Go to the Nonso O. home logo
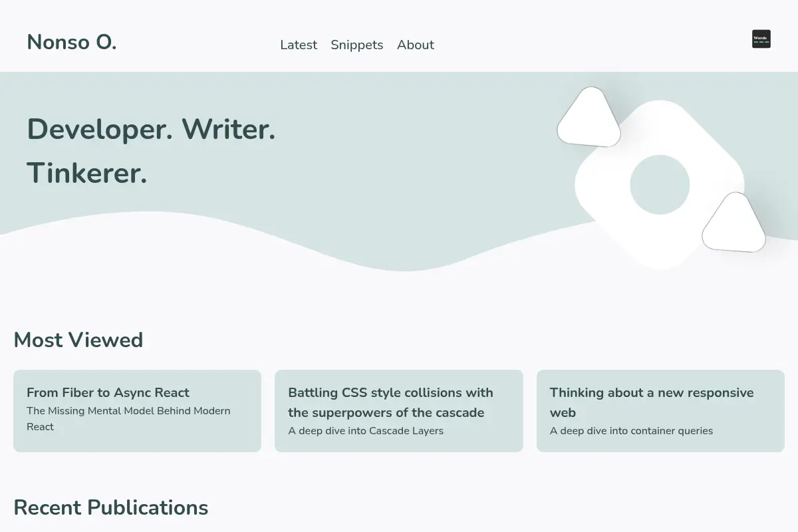 (72, 42)
